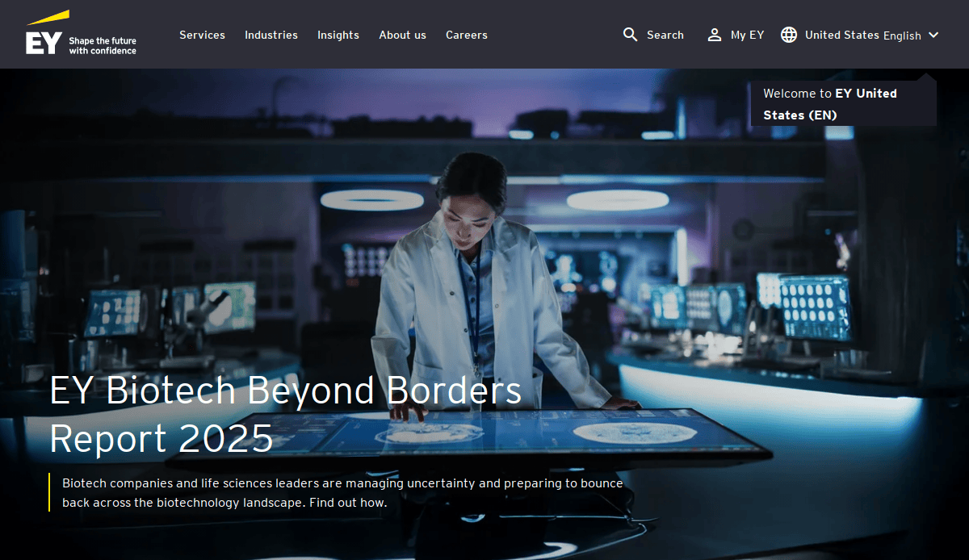Click the 'EY Biotech Beyond Borders Report 2025' headline
969x560 pixels.
[285, 414]
